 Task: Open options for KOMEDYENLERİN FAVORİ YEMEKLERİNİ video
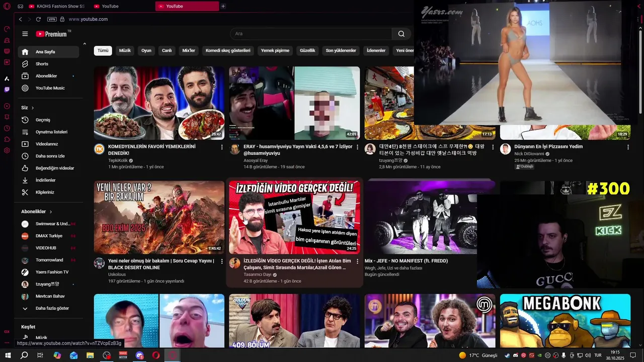(x=222, y=147)
